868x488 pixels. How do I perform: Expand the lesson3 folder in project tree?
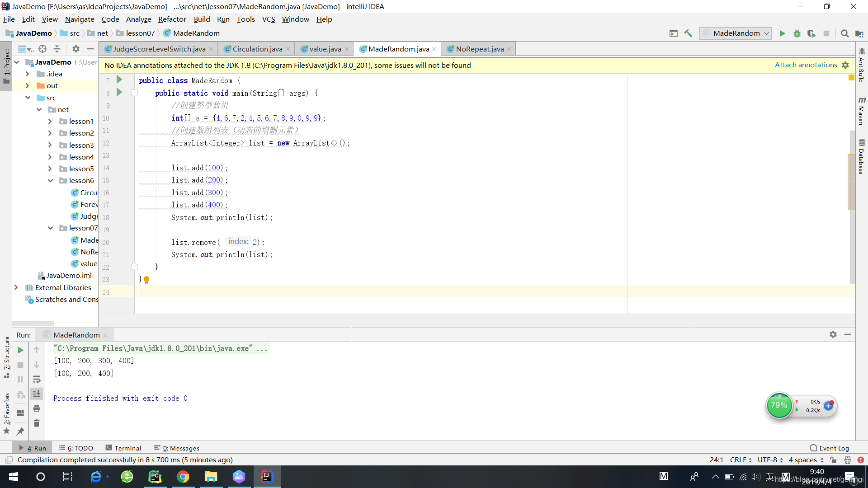click(50, 145)
